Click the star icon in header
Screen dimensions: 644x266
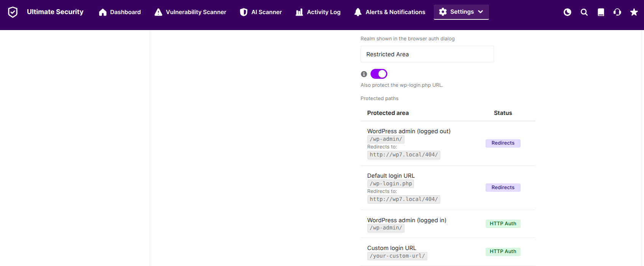pos(634,12)
